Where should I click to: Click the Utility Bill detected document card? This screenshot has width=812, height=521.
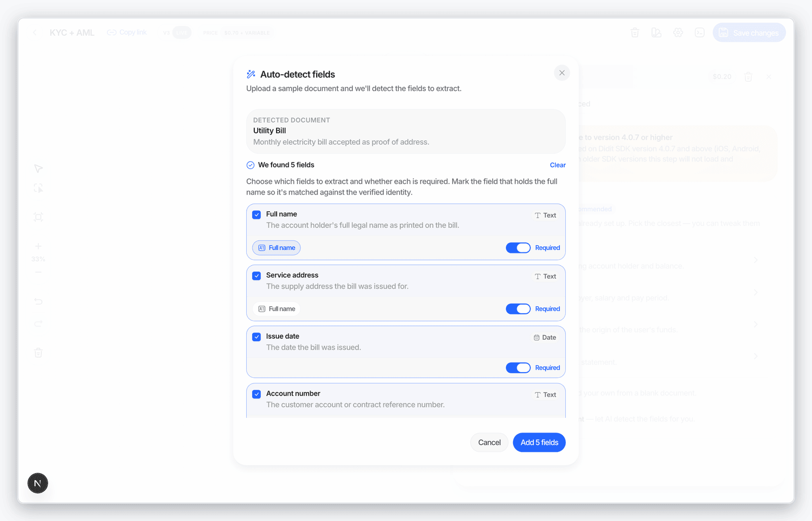pyautogui.click(x=406, y=132)
